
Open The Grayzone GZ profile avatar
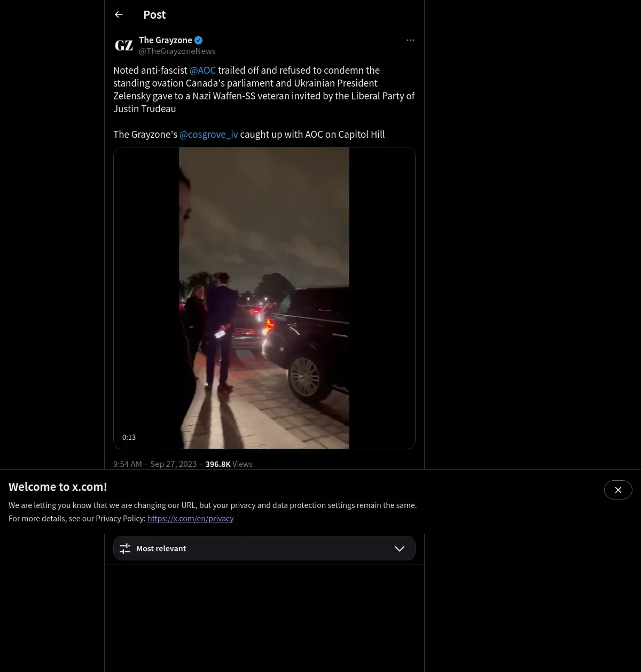pyautogui.click(x=124, y=45)
